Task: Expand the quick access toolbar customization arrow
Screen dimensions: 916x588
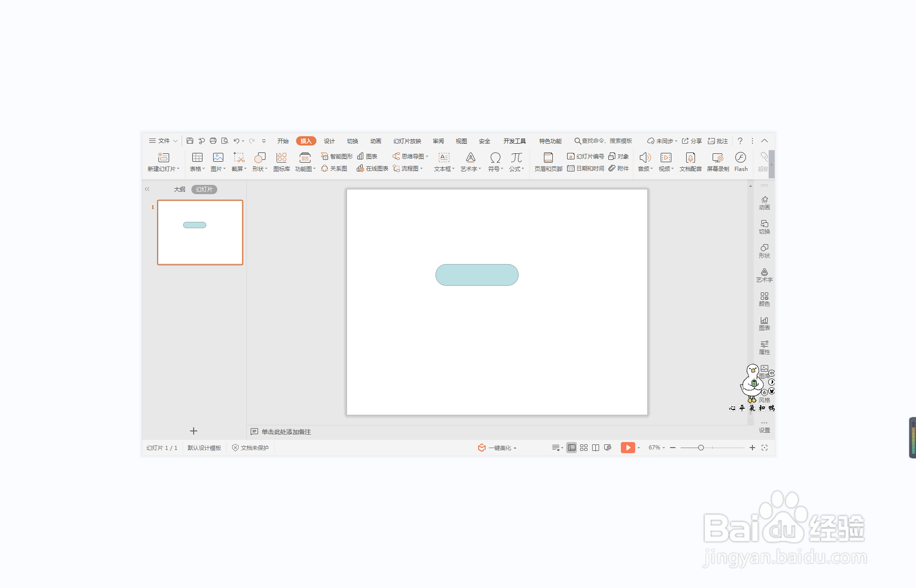Action: tap(264, 141)
